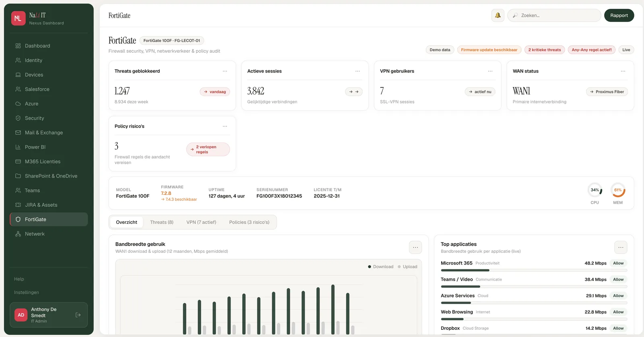This screenshot has height=337, width=644.
Task: Open the notification bell icon
Action: [x=498, y=15]
